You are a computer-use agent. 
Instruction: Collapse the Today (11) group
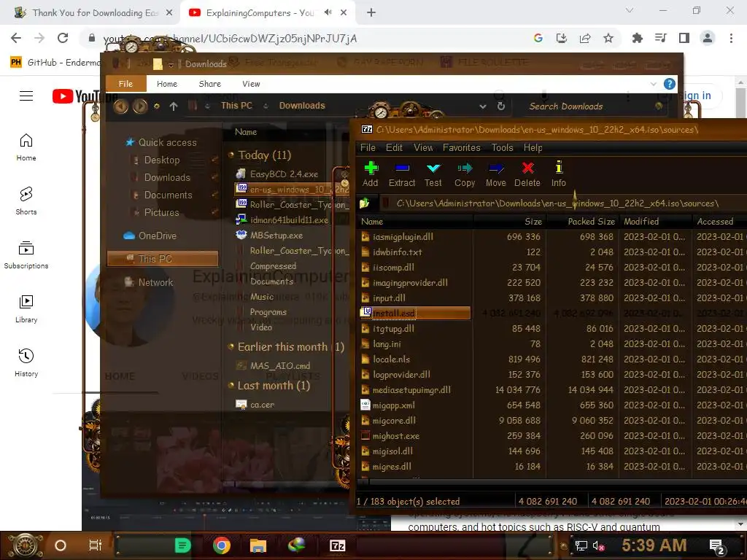(x=231, y=155)
